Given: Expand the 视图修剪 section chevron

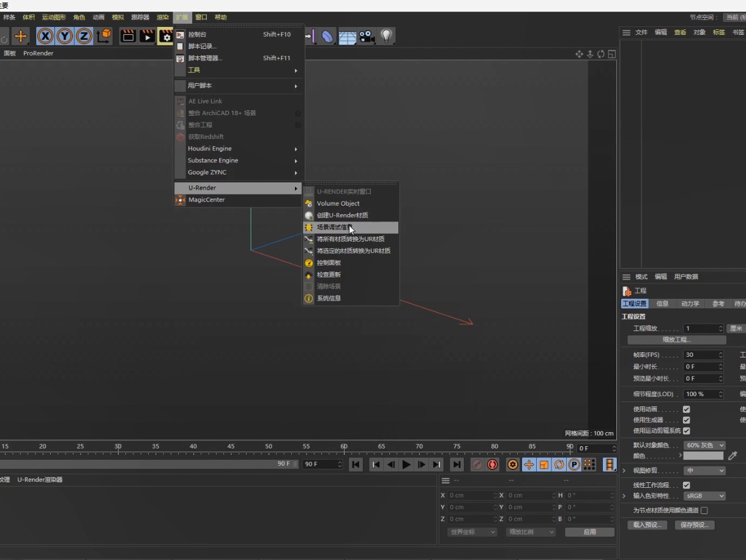Looking at the screenshot, I should point(624,471).
